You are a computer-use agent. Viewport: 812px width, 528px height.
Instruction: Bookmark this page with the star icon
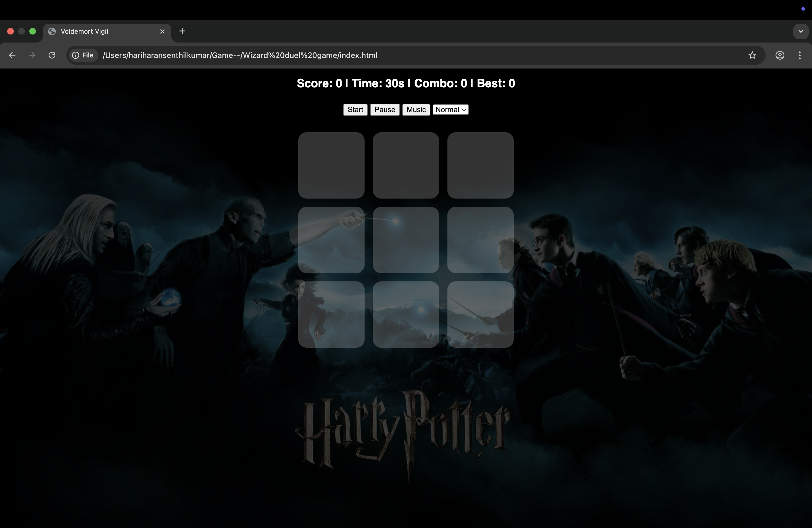tap(752, 55)
